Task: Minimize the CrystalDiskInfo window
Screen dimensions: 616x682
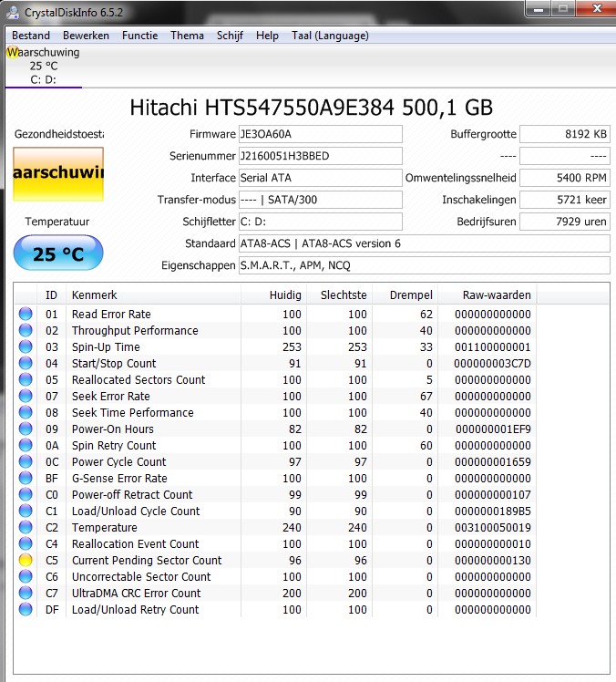Action: coord(539,9)
